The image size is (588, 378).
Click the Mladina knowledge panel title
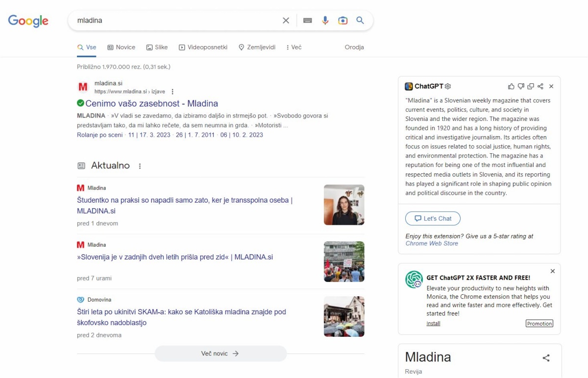pyautogui.click(x=428, y=357)
